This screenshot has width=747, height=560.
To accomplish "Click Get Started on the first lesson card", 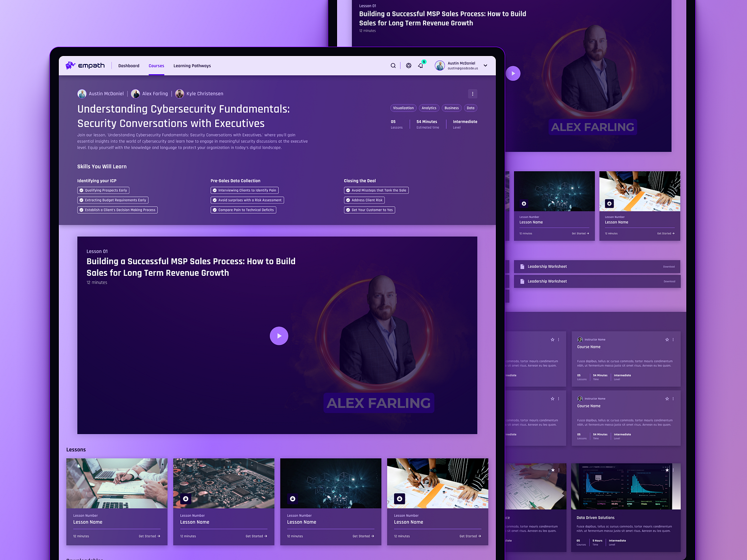I will coord(149,536).
